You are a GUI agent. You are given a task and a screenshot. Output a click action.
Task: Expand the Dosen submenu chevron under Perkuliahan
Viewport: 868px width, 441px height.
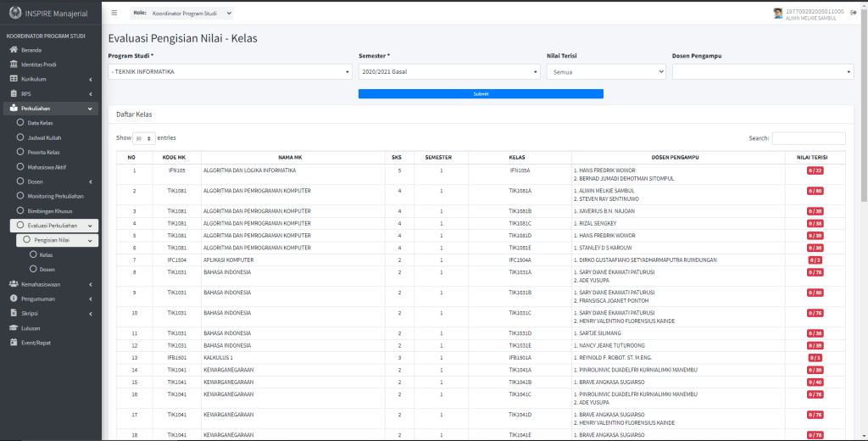pos(90,181)
